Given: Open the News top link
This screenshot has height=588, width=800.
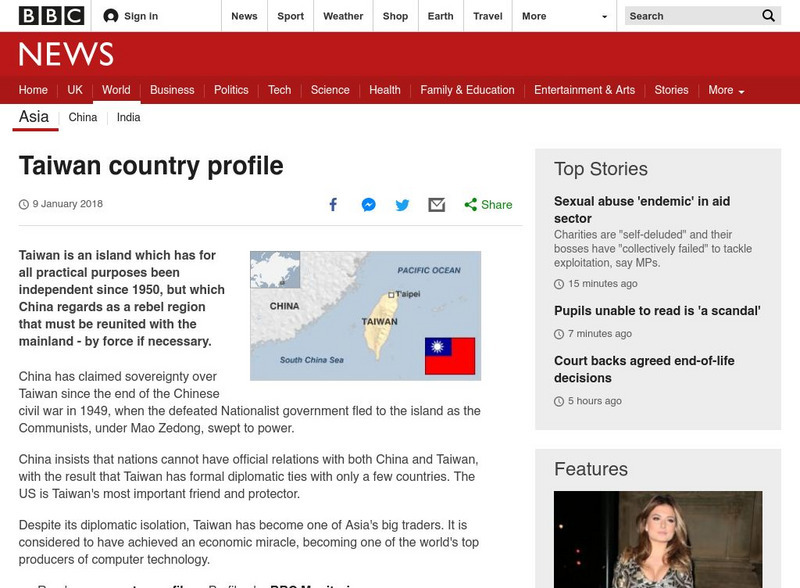Looking at the screenshot, I should pyautogui.click(x=244, y=16).
